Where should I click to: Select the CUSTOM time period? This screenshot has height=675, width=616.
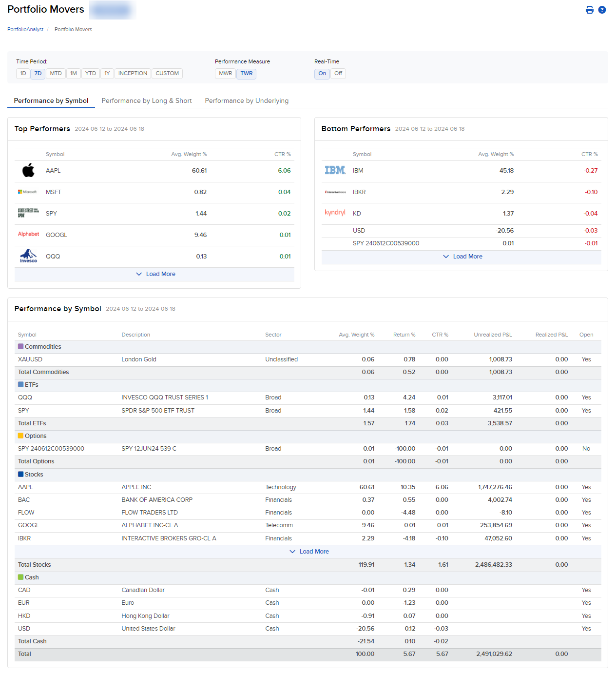point(167,74)
